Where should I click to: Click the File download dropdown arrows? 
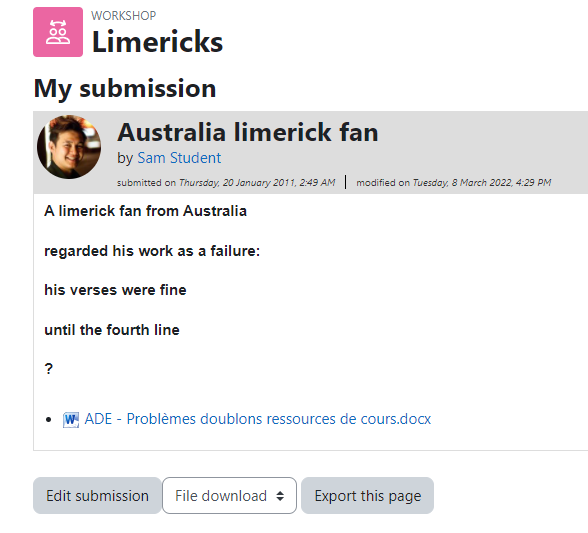[280, 496]
